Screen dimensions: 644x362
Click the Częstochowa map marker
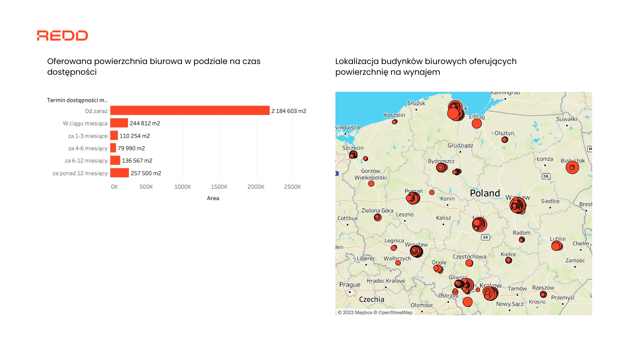coord(469,263)
